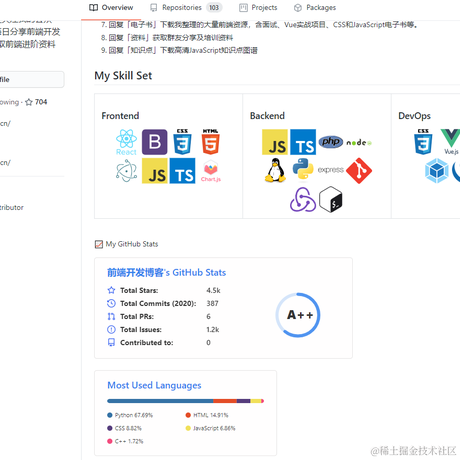This screenshot has width=460, height=460.
Task: Click the stars count 704
Action: pos(41,102)
